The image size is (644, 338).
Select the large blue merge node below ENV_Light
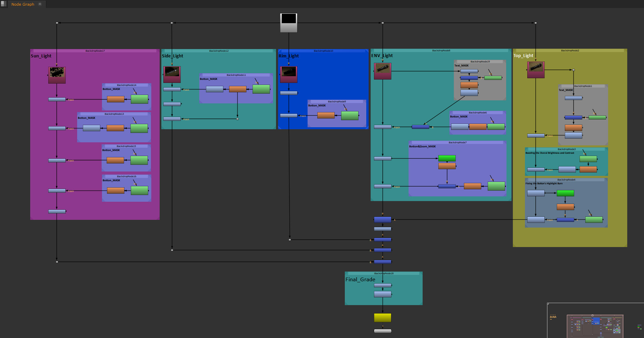[382, 220]
